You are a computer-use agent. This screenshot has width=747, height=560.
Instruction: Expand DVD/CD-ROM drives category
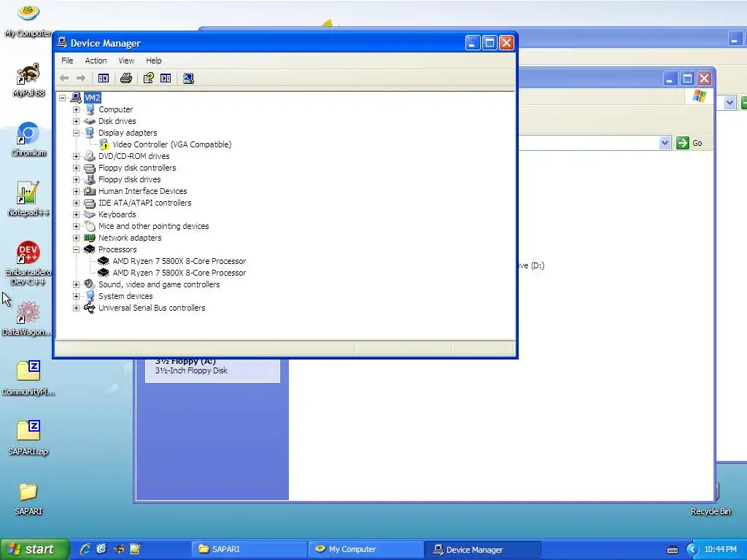(76, 156)
